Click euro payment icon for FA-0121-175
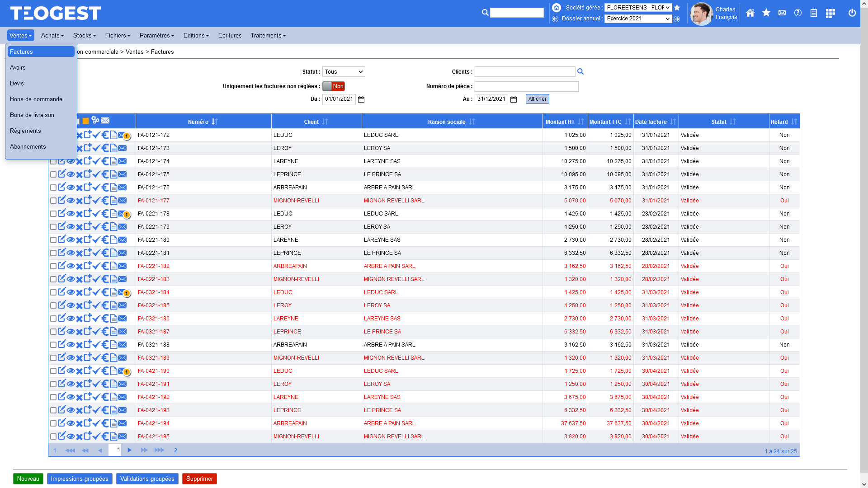The image size is (868, 488). [105, 174]
